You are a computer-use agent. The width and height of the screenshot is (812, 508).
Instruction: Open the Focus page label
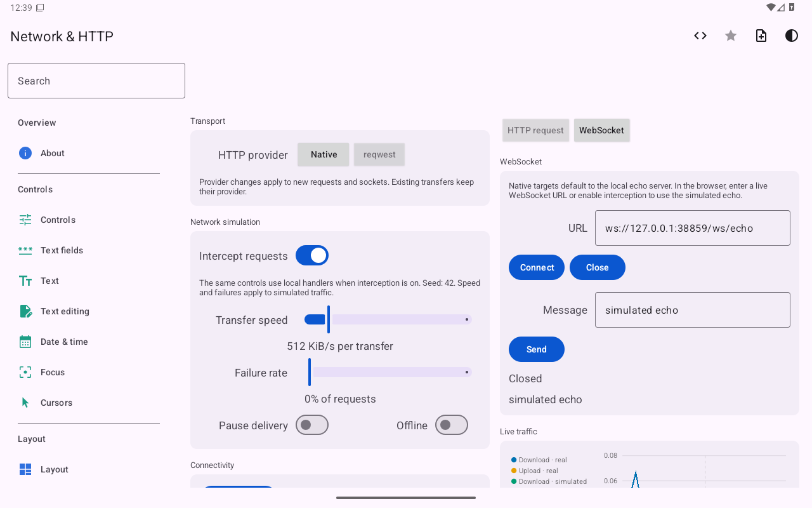(x=53, y=372)
